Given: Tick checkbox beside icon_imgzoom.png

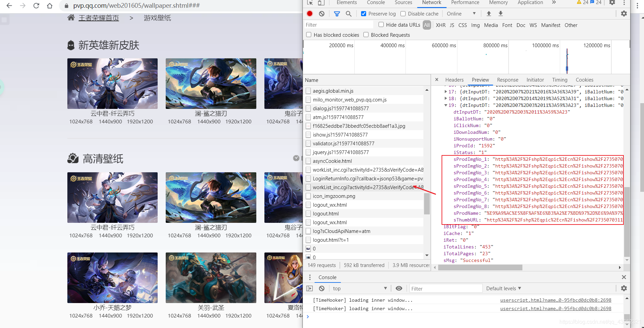Looking at the screenshot, I should 308,196.
